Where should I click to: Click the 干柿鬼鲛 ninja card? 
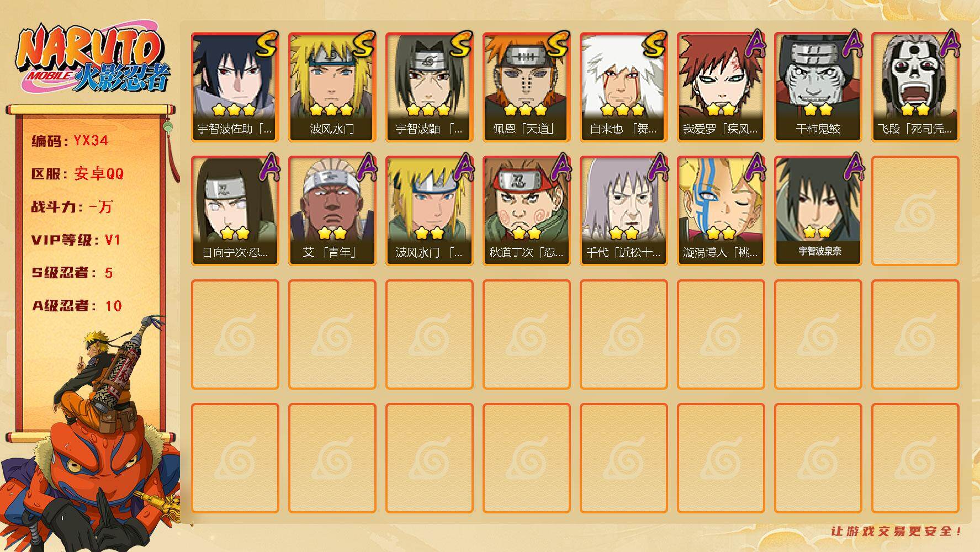coord(818,87)
